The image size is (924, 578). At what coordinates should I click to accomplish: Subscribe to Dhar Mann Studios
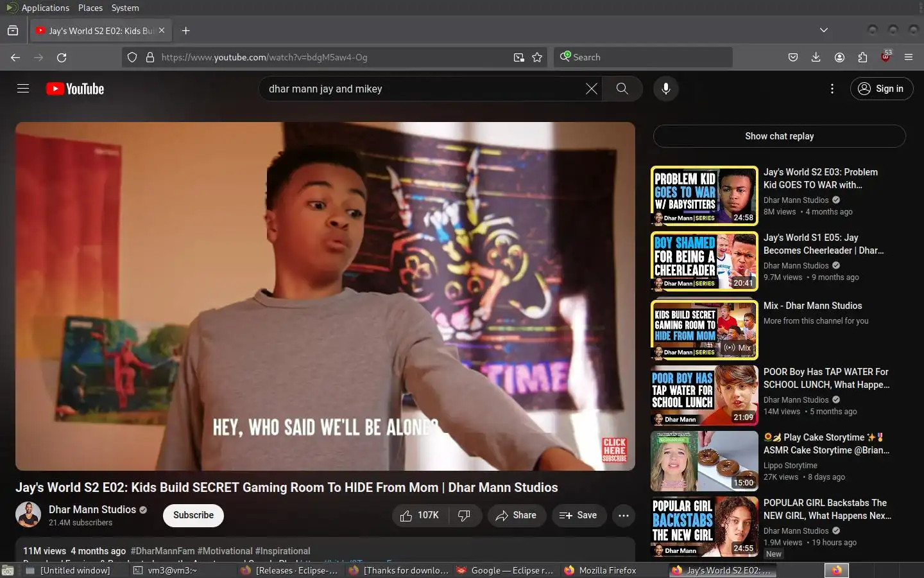pyautogui.click(x=193, y=515)
